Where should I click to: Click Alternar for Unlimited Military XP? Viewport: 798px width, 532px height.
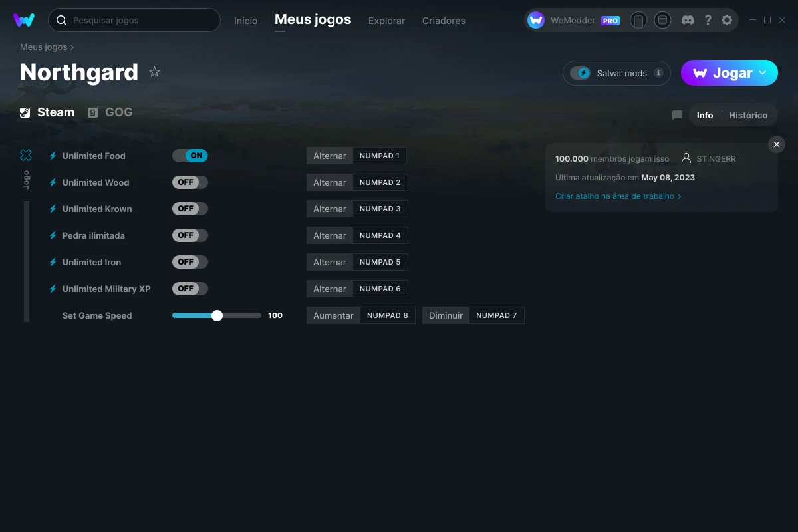[330, 289]
